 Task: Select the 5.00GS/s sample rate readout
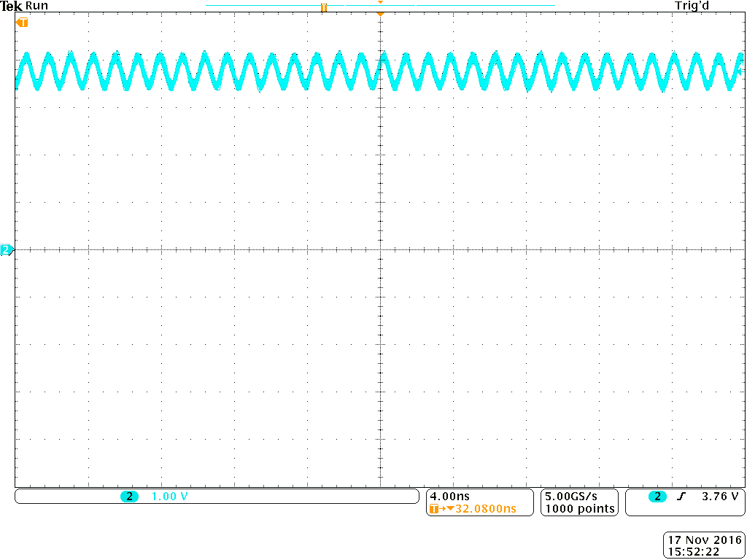(571, 496)
